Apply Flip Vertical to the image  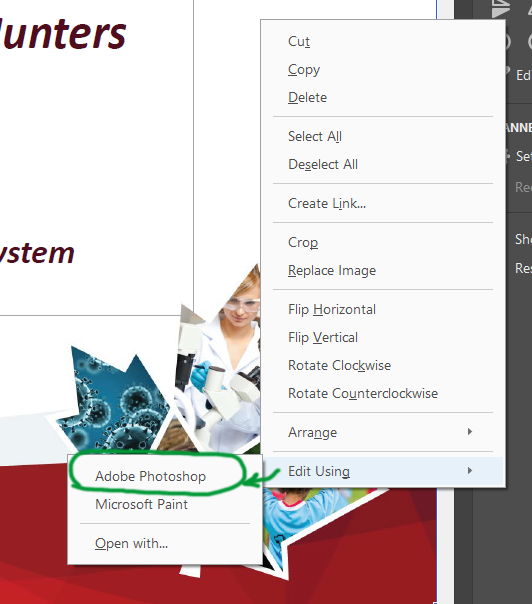383,337
